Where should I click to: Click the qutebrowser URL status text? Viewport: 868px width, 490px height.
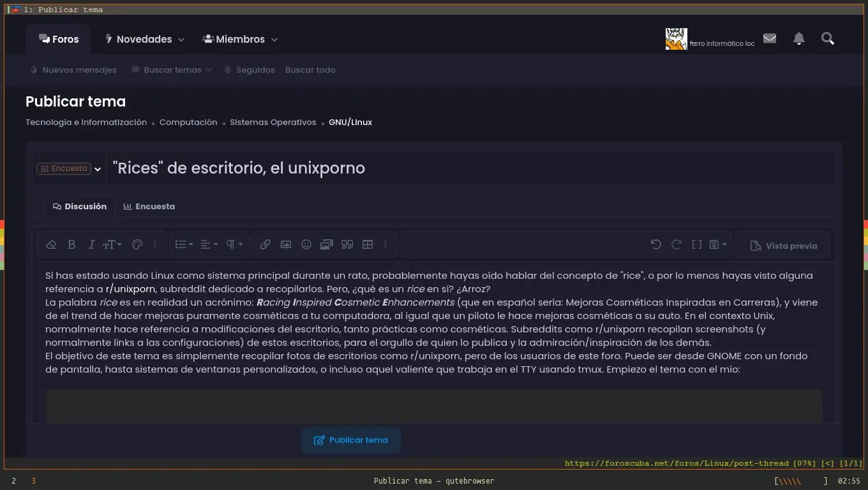pos(677,464)
